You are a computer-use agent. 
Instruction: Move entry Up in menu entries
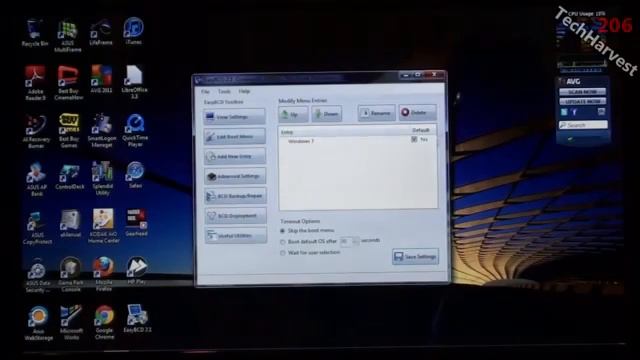(293, 114)
